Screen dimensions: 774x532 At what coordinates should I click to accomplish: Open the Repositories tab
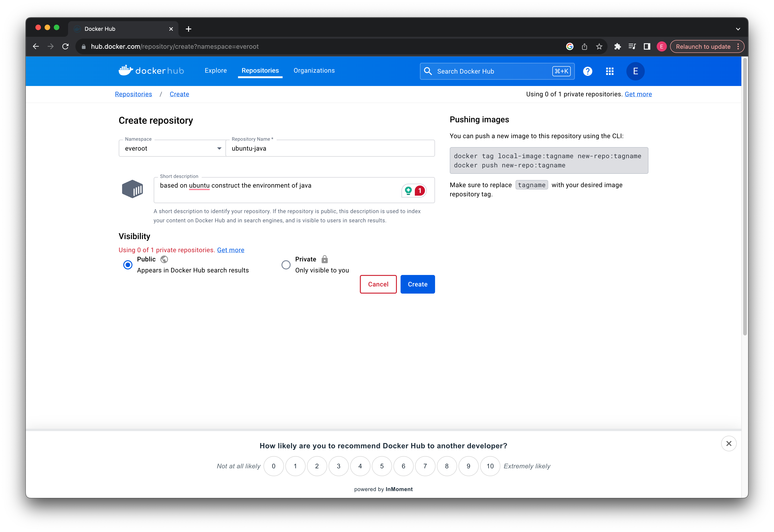coord(260,70)
